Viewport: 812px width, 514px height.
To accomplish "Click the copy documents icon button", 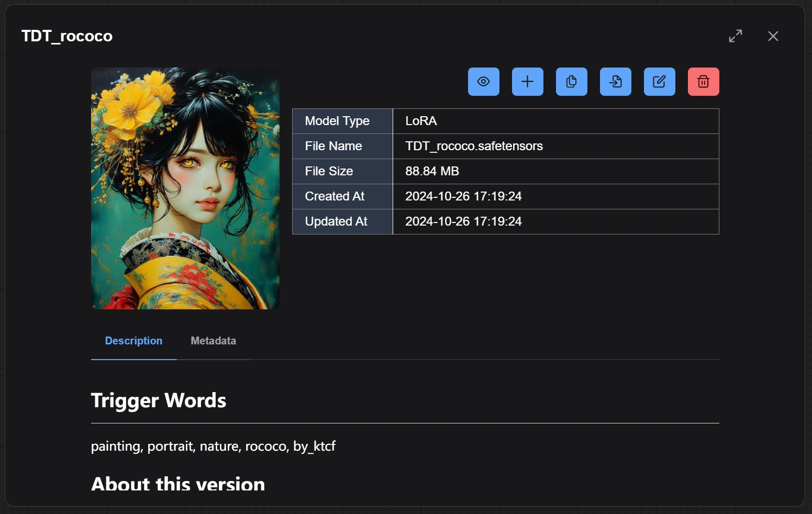I will [571, 82].
